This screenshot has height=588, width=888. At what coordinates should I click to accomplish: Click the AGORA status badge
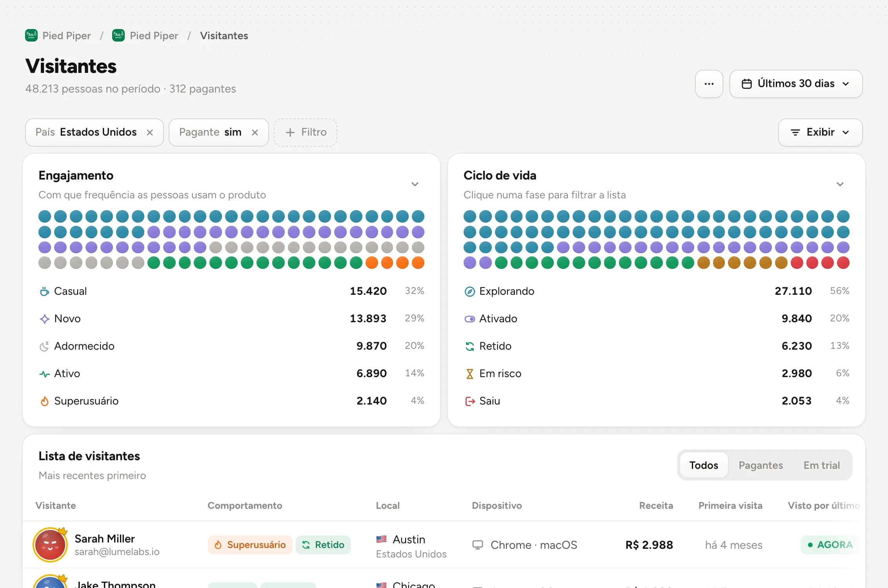[x=830, y=545]
